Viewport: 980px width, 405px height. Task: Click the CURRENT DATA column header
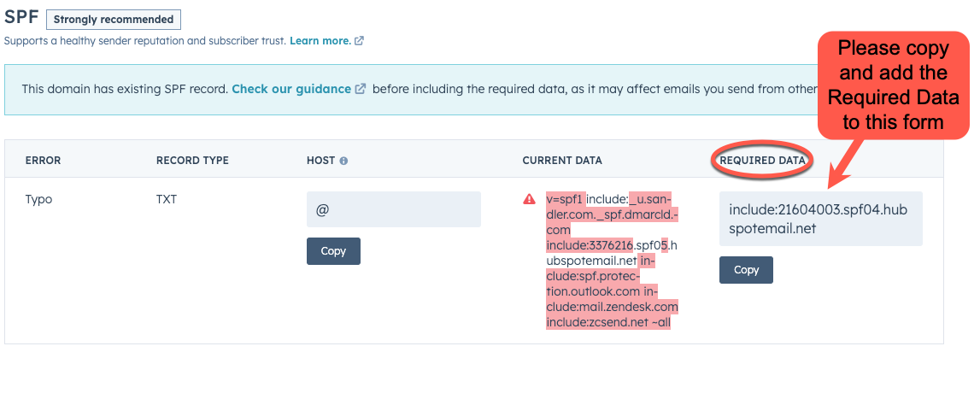(x=561, y=161)
